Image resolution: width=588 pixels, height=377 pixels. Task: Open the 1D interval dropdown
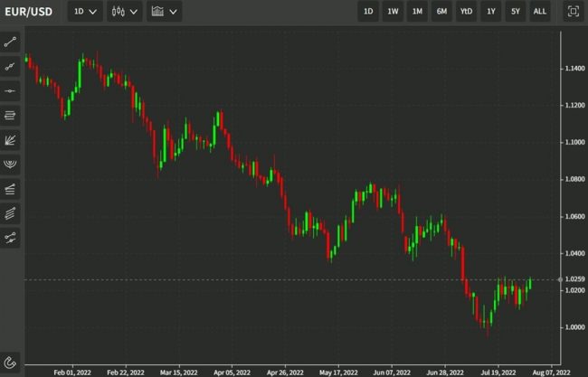[83, 12]
